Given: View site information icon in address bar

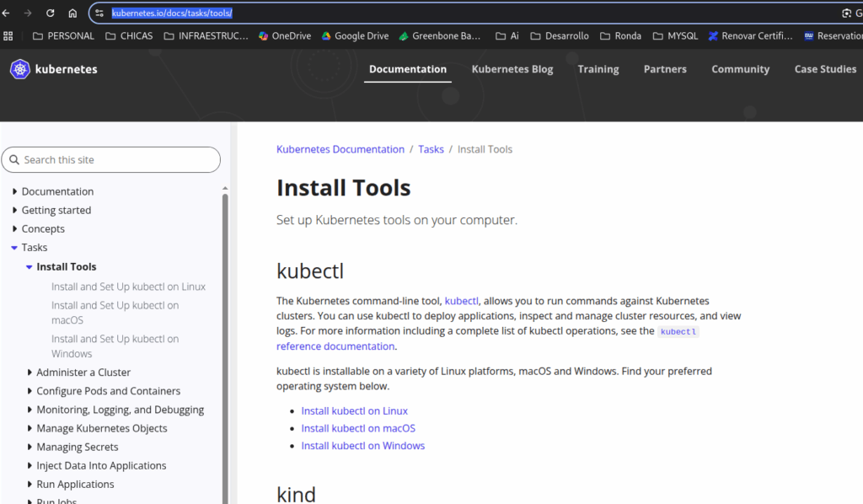Looking at the screenshot, I should [x=99, y=13].
